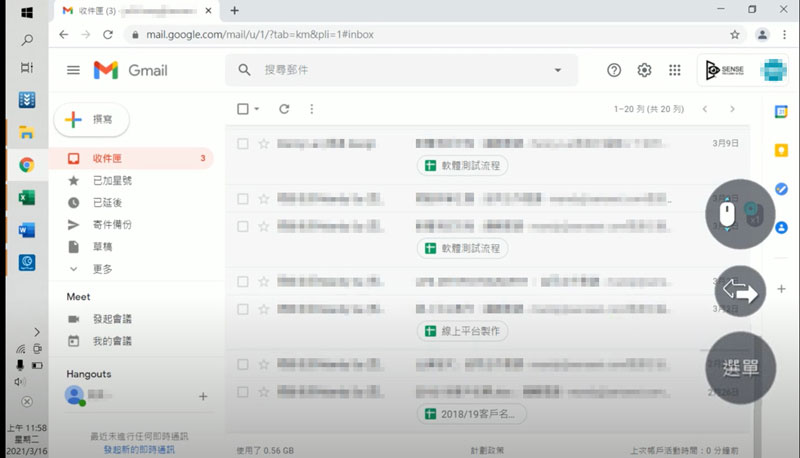Compose a new email with 撰寫 button

tap(92, 119)
